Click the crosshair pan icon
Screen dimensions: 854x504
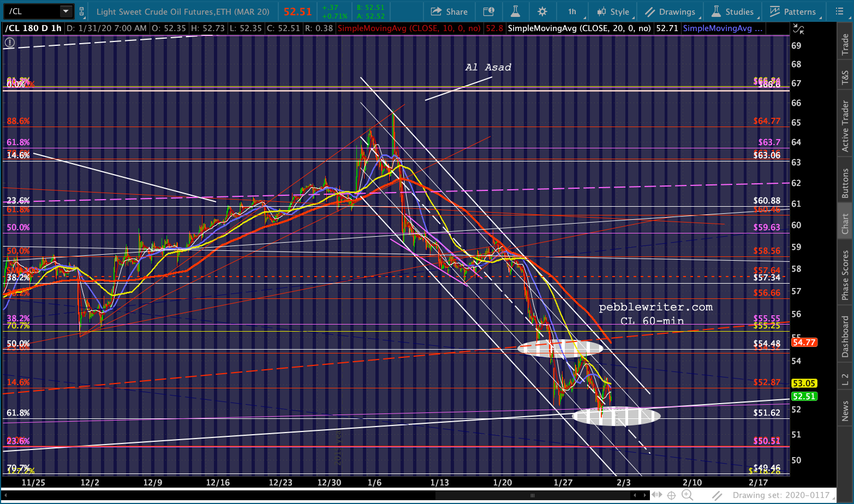[671, 495]
